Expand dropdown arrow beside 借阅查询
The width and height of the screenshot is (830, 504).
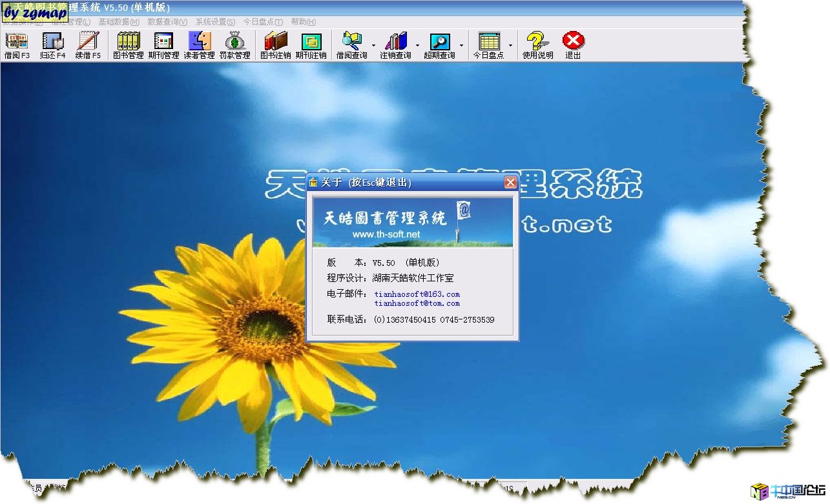point(373,46)
